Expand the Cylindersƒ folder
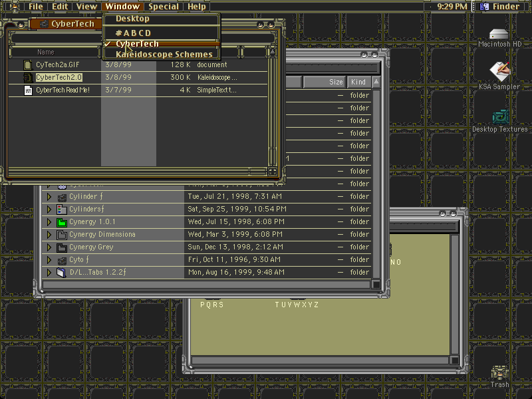The image size is (532, 399). [x=49, y=209]
